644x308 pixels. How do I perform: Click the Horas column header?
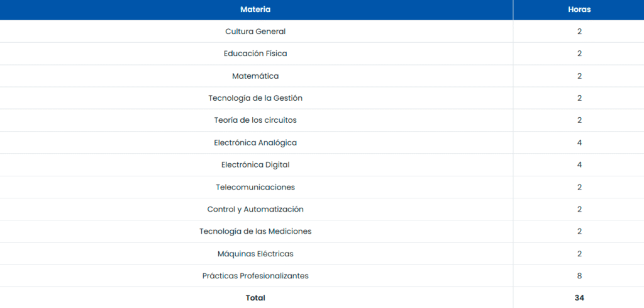pos(579,9)
